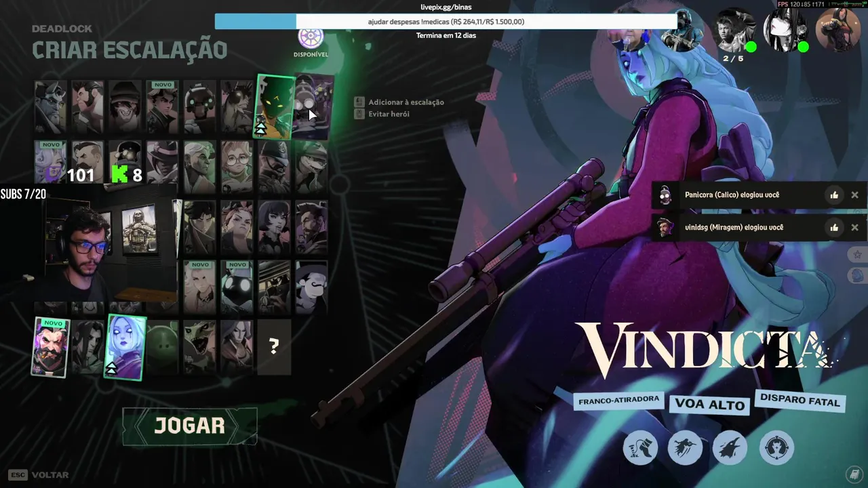Viewport: 868px width, 488px height.
Task: Like uinidsg (Miragem) commendation with thumbs up
Action: 834,228
